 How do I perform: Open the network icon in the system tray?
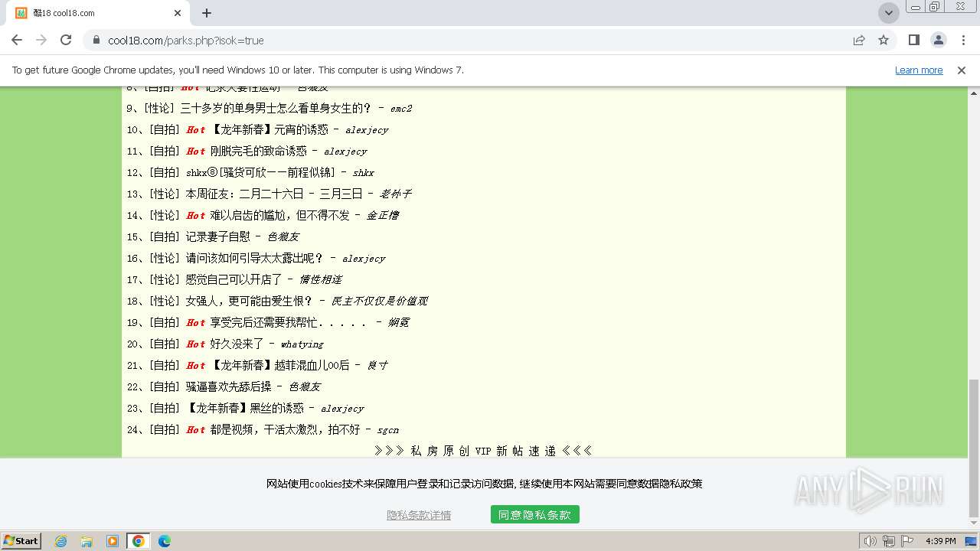coord(889,541)
